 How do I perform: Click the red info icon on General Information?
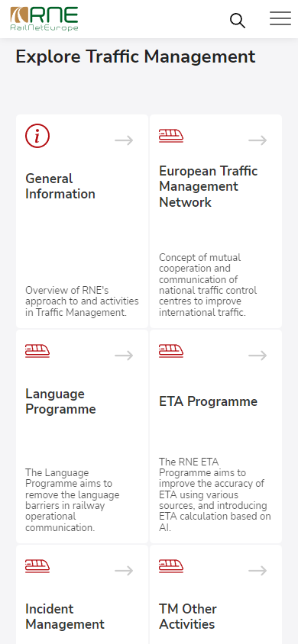[37, 137]
